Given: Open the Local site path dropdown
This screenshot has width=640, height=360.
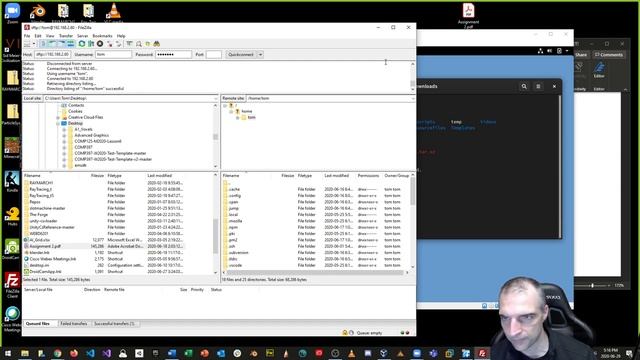Looking at the screenshot, I should pyautogui.click(x=216, y=98).
